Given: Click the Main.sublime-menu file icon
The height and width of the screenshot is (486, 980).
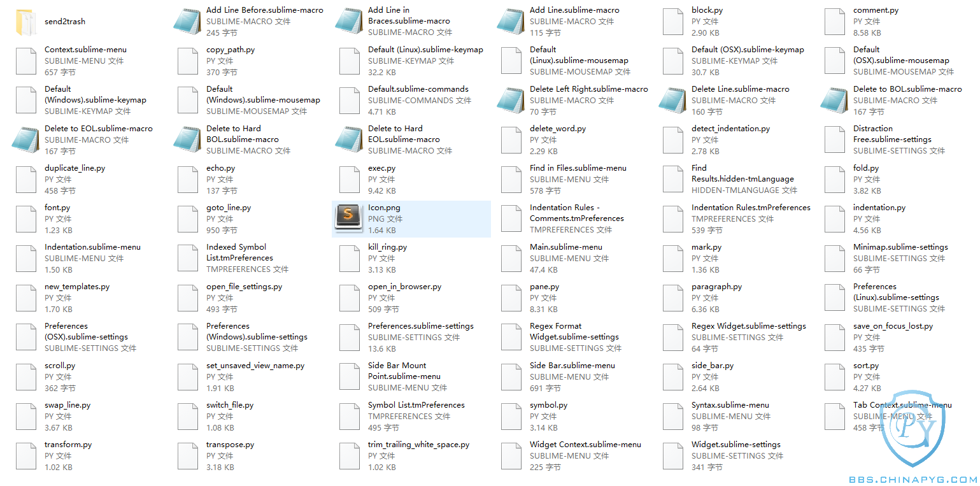Looking at the screenshot, I should [511, 259].
